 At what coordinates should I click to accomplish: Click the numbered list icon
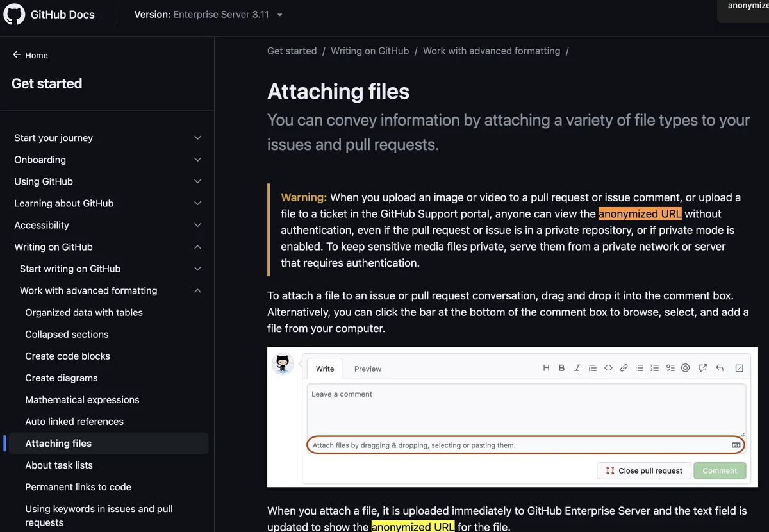(x=654, y=368)
